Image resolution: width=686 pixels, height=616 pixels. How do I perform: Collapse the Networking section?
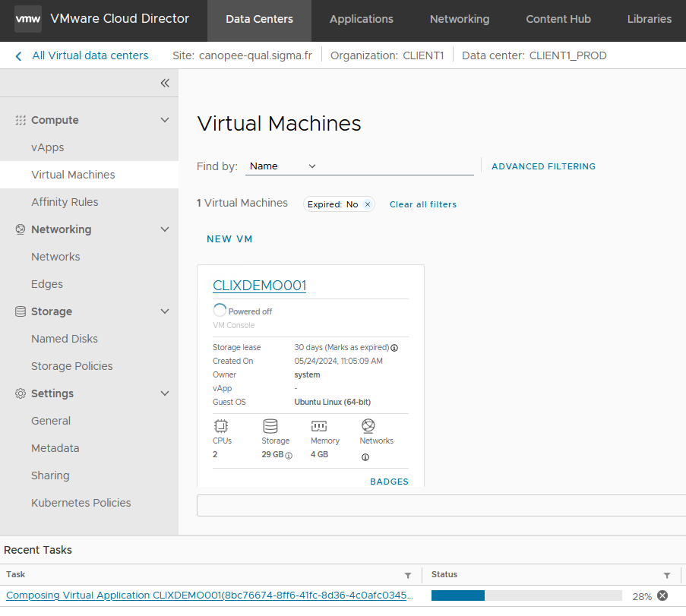[x=165, y=229]
